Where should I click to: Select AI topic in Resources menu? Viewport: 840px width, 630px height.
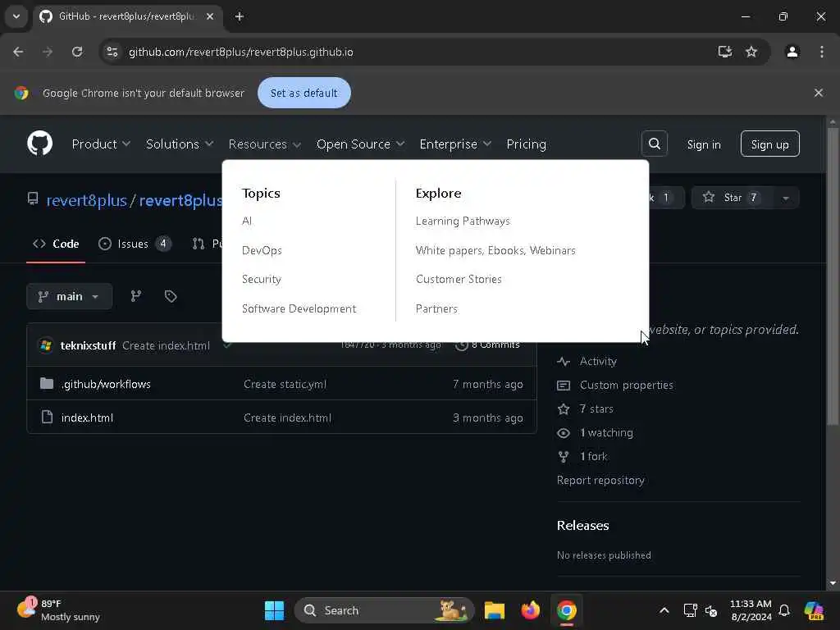click(247, 221)
